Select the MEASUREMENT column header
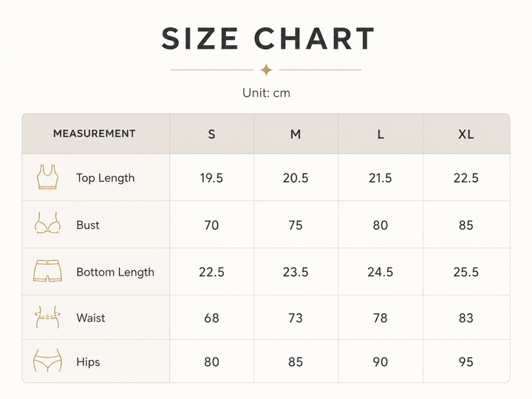532x399 pixels. pos(95,134)
